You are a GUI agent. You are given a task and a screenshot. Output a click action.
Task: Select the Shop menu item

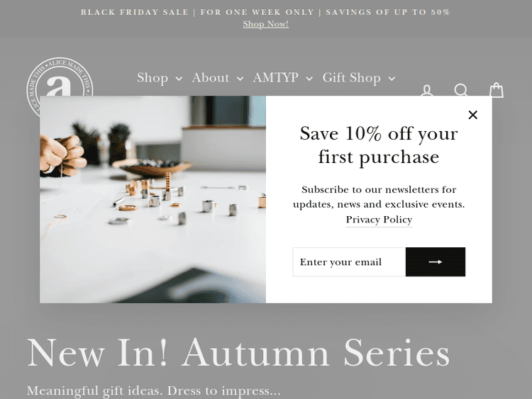pos(153,78)
